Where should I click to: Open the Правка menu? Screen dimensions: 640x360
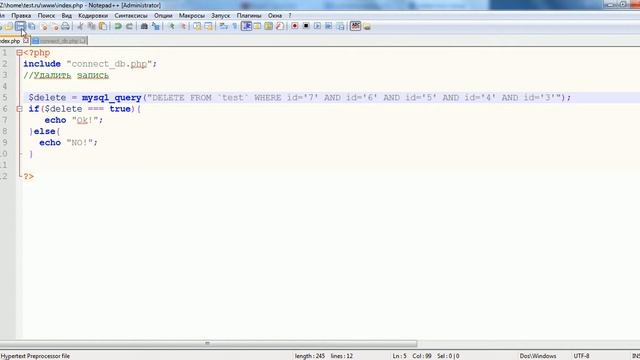[21, 16]
